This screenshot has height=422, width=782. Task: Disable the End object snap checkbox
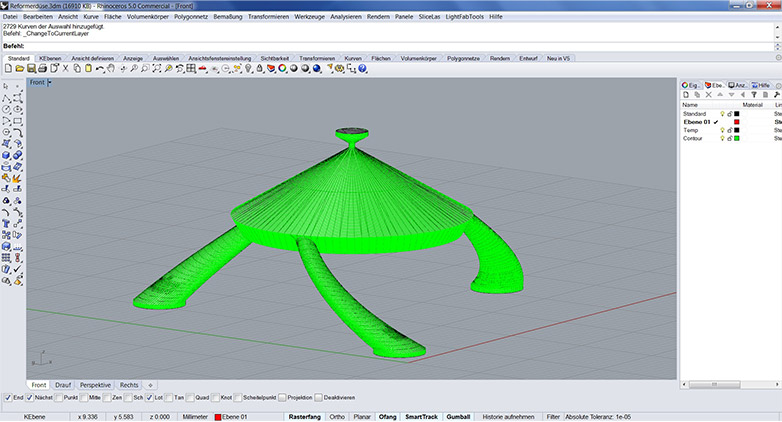[6, 398]
